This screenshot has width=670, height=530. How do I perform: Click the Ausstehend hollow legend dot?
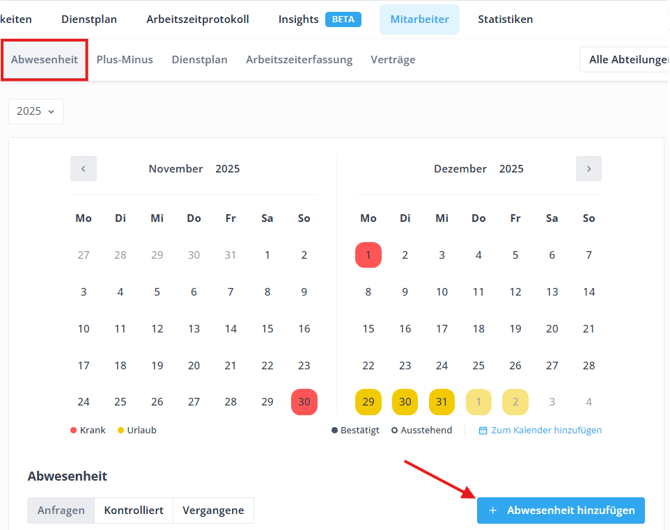pos(395,431)
